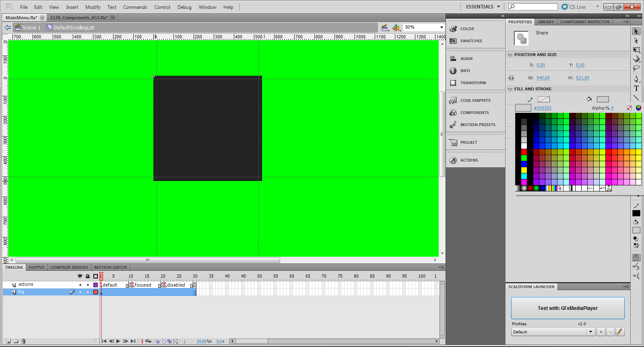Click Test with: GFxMediaPlayer button
644x347 pixels.
pos(568,308)
